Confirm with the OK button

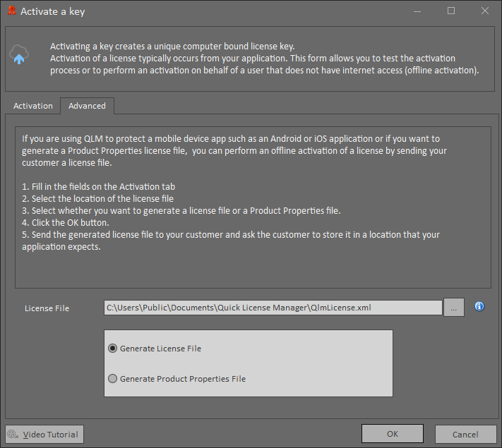393,434
